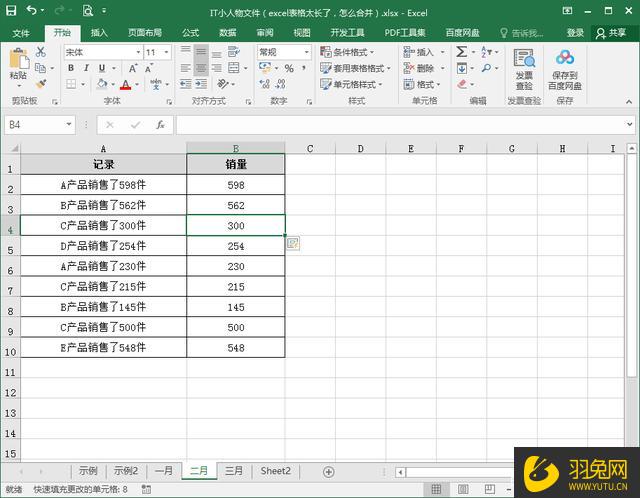Image resolution: width=640 pixels, height=498 pixels.
Task: Apply cell borders icon
Action: pyautogui.click(x=71, y=84)
